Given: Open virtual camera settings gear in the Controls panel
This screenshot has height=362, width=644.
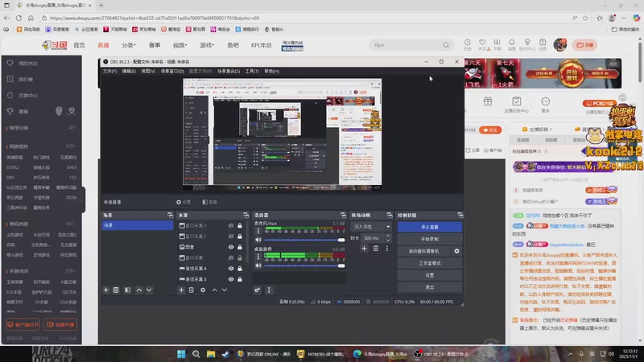Looking at the screenshot, I should point(456,251).
